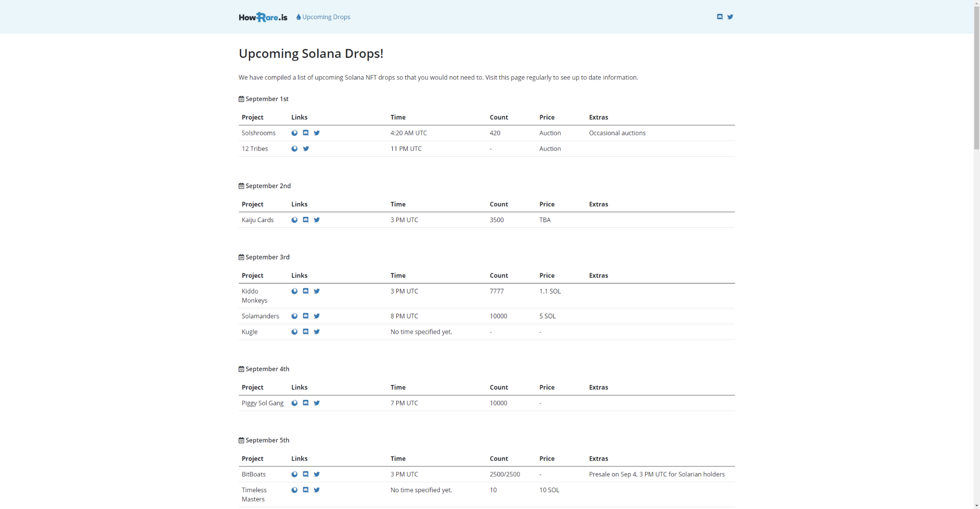The image size is (980, 509).
Task: Open the header Twitter icon
Action: click(730, 17)
